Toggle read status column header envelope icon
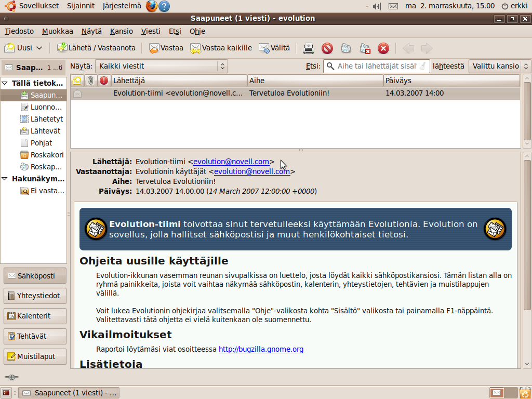Viewport: 532px width, 399px height. point(77,81)
